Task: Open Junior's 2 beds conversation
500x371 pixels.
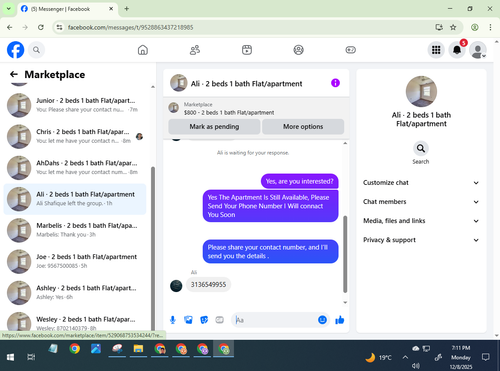Action: coord(75,105)
